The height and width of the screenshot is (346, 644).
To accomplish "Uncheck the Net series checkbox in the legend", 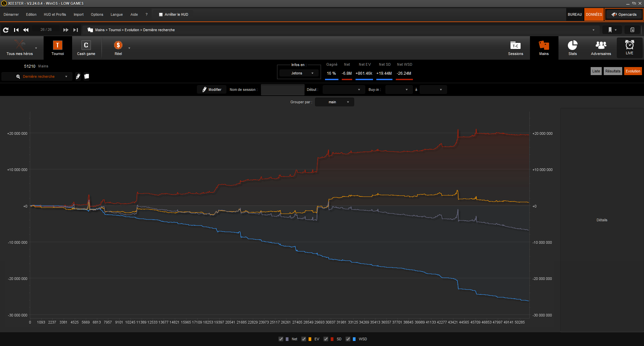I will 281,339.
